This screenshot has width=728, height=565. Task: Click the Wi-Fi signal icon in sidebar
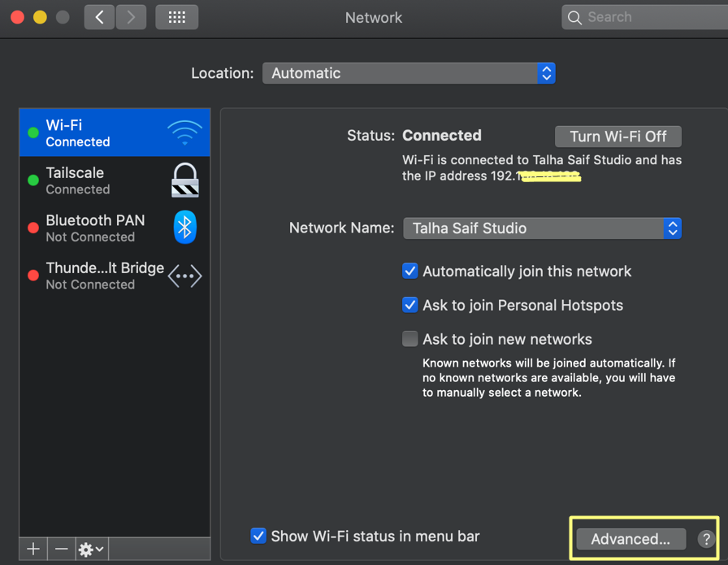[184, 133]
